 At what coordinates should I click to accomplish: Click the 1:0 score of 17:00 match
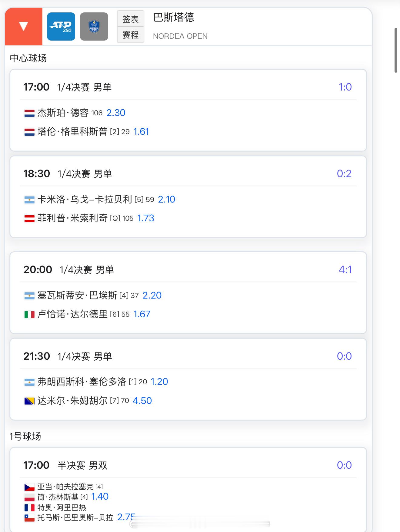click(345, 87)
